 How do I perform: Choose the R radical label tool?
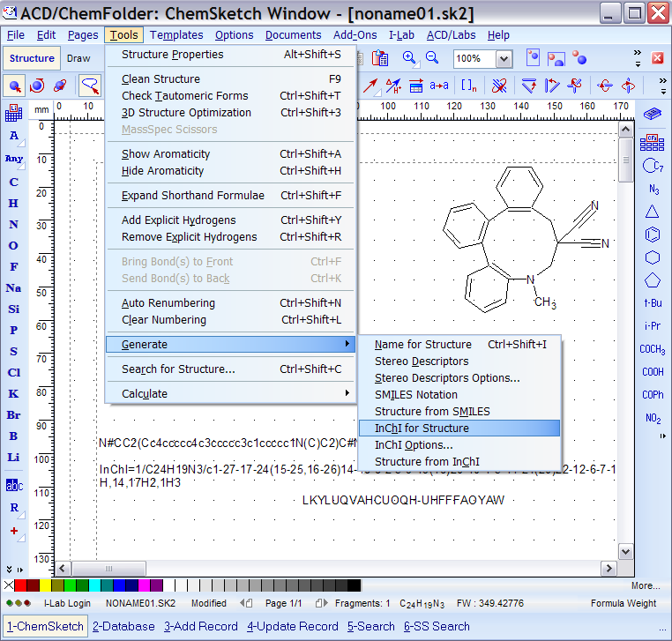14,508
